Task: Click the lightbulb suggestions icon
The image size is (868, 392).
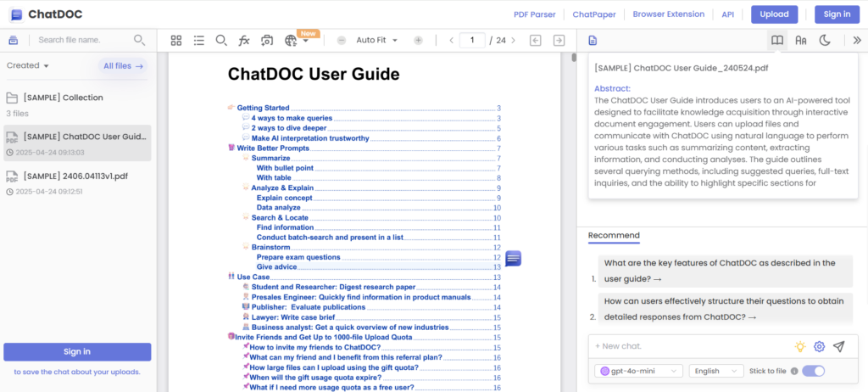Action: pyautogui.click(x=799, y=346)
